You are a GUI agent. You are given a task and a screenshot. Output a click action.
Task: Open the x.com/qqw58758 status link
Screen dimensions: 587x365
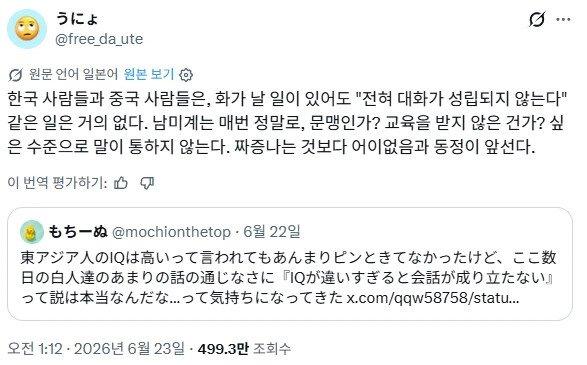pos(433,298)
